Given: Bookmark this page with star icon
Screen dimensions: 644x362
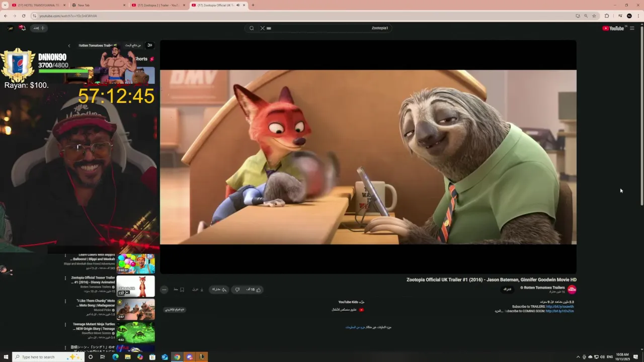Looking at the screenshot, I should [x=594, y=16].
